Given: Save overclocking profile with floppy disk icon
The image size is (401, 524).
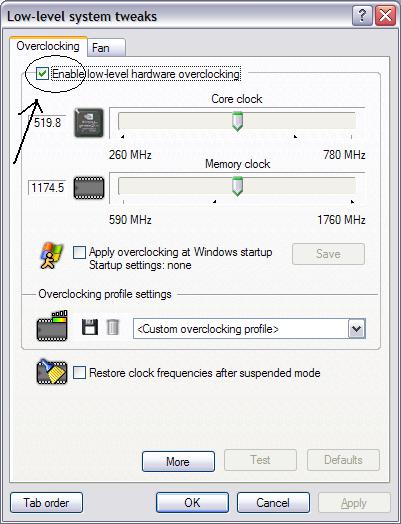Looking at the screenshot, I should (x=90, y=327).
